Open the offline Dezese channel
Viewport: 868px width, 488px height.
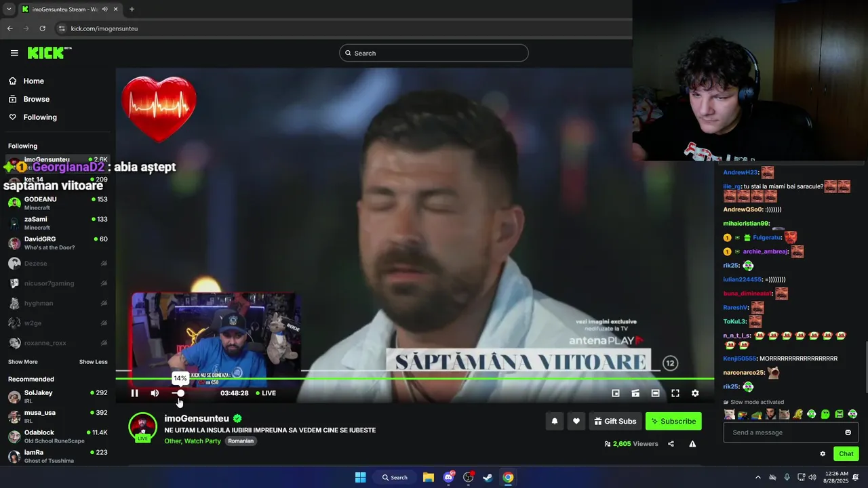click(x=58, y=263)
